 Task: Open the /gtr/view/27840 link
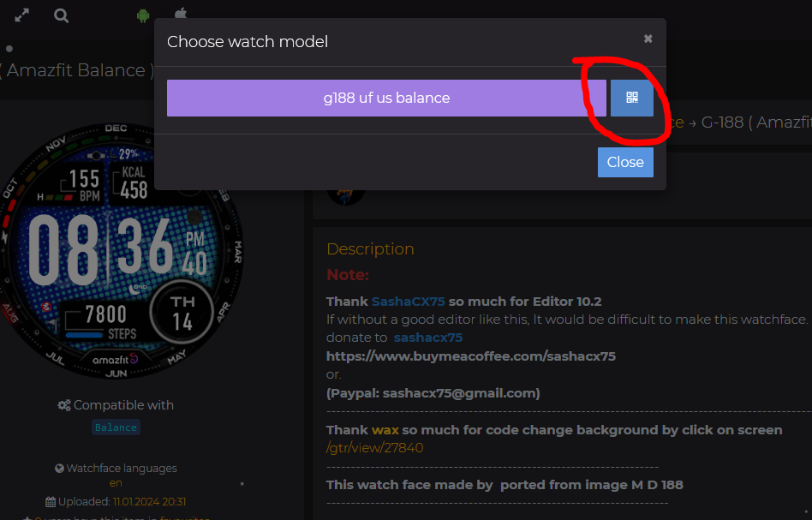(375, 447)
